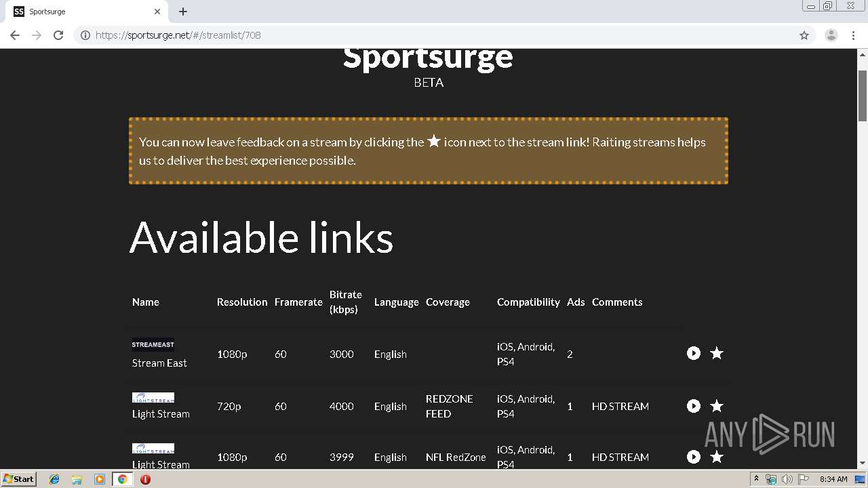The height and width of the screenshot is (488, 868).
Task: Click the 3999 bitrate value
Action: point(342,457)
